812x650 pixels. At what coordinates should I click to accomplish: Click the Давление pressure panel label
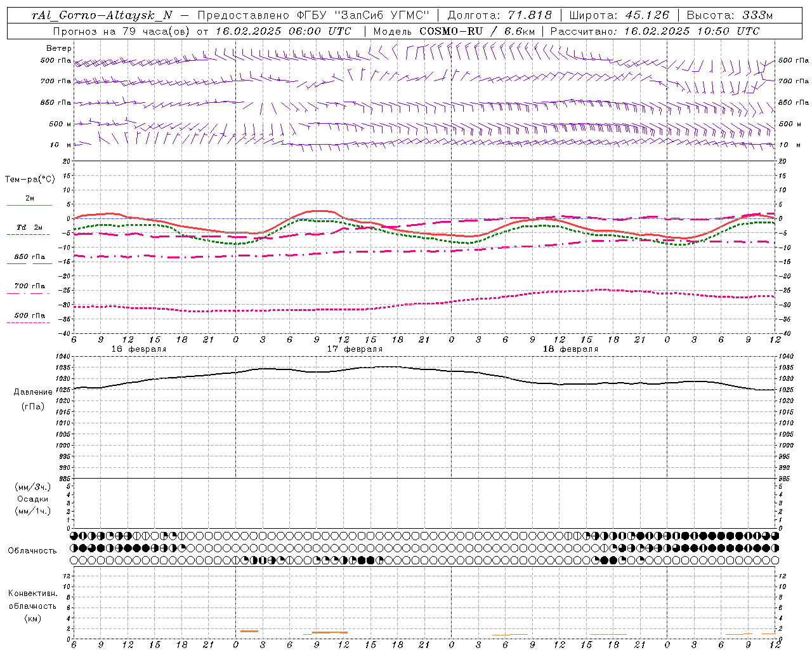[x=33, y=392]
